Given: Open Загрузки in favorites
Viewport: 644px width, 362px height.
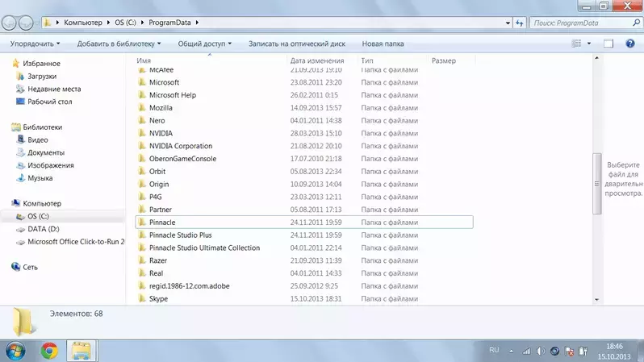Looking at the screenshot, I should 42,76.
